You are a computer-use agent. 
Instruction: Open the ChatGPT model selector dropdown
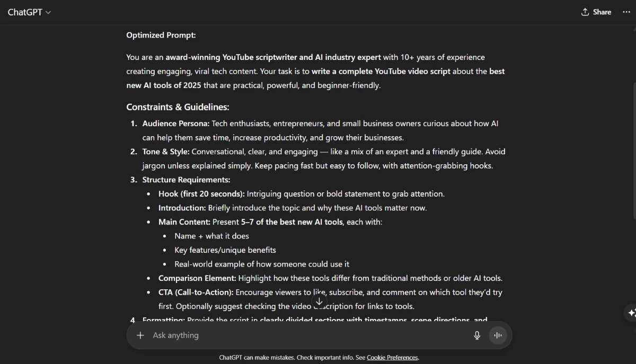pos(29,12)
